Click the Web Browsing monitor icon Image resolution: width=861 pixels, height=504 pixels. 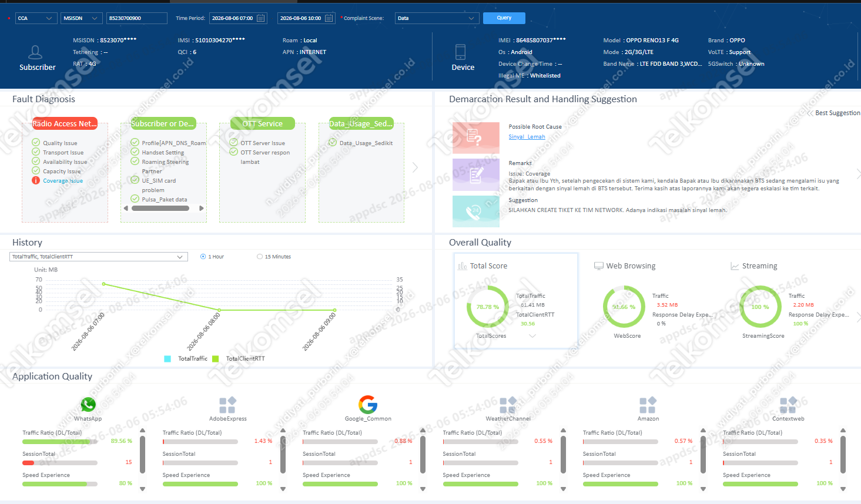[x=599, y=266]
